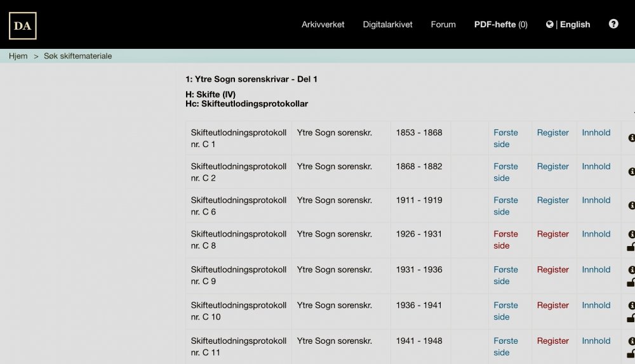This screenshot has height=364, width=635.
Task: Open red Register link for 1941 - 1948
Action: [x=552, y=341]
